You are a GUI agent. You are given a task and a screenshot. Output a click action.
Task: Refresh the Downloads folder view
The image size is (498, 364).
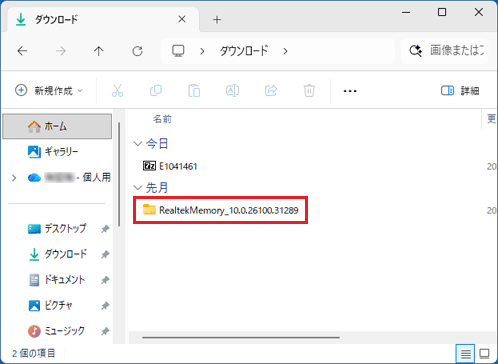(137, 51)
